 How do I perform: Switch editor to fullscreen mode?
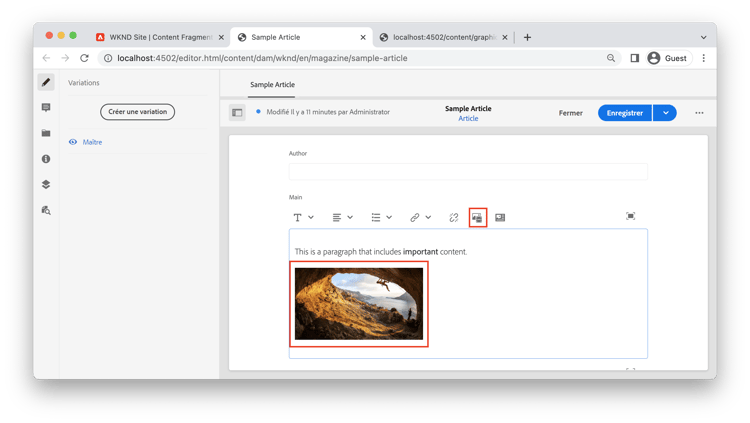[x=630, y=216]
